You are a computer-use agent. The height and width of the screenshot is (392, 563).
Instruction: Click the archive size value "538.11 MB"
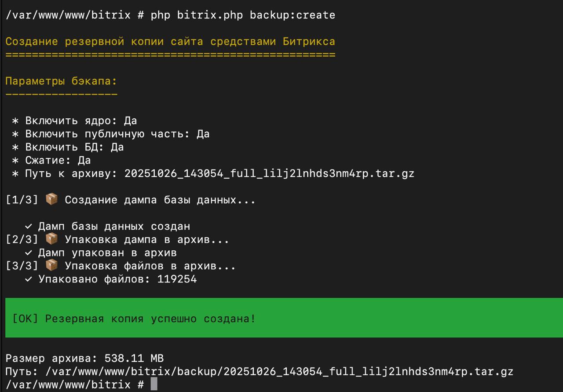tap(134, 358)
